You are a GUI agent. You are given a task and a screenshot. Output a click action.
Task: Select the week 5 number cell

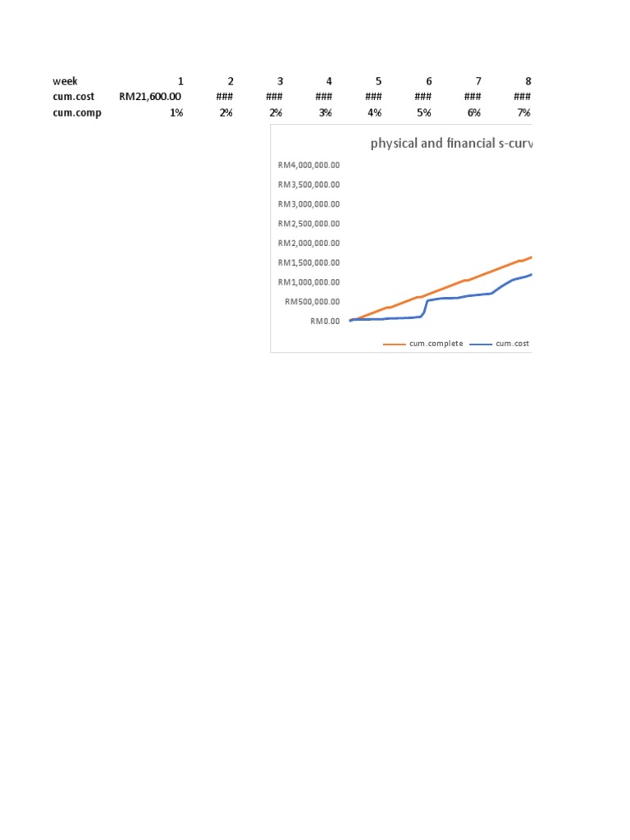point(378,81)
